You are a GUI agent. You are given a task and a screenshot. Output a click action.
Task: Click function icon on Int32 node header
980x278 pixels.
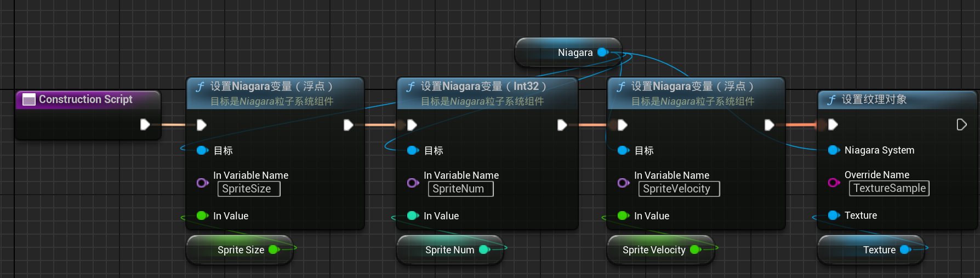tap(411, 87)
